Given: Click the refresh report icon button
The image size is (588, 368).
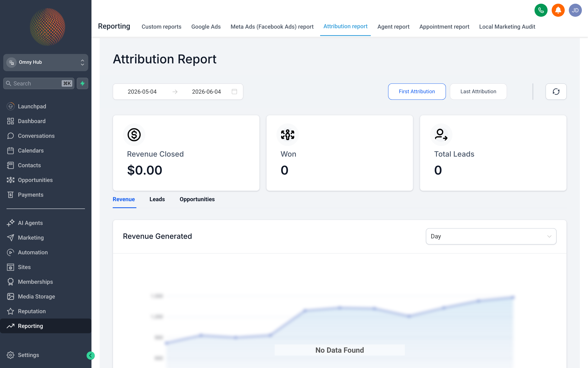Looking at the screenshot, I should pyautogui.click(x=556, y=92).
